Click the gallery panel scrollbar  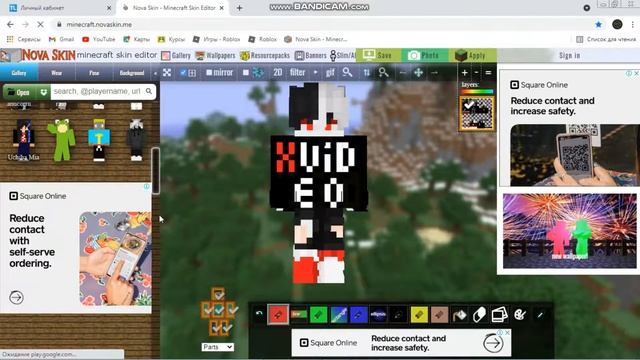pyautogui.click(x=156, y=171)
